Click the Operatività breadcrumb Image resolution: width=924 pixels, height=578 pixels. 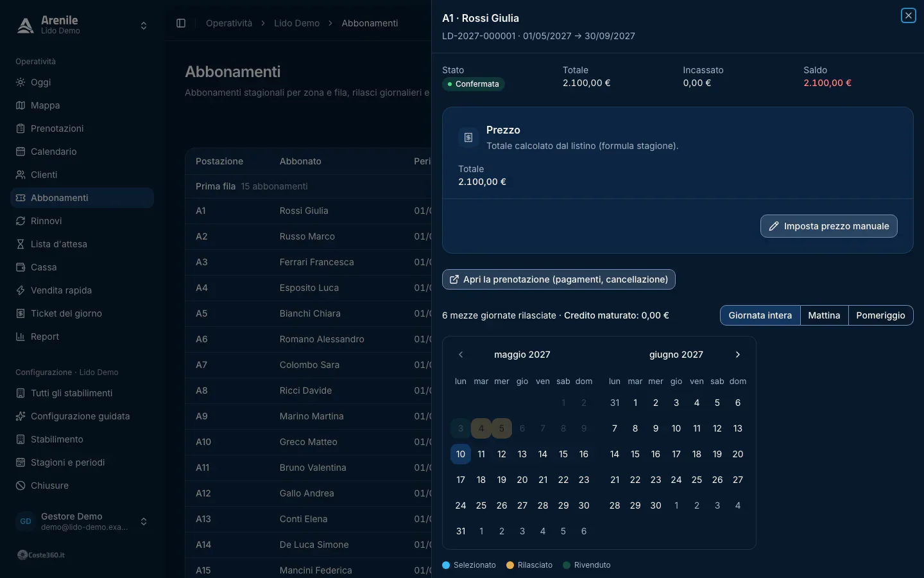[229, 23]
